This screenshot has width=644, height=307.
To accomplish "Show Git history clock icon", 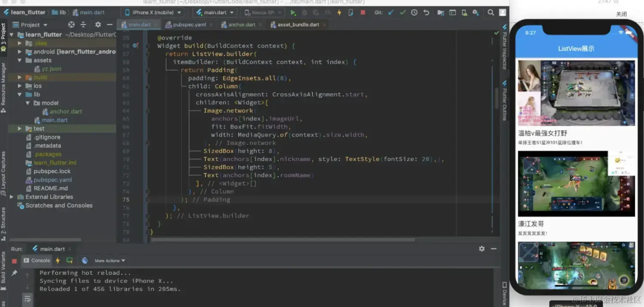I will coord(414,13).
